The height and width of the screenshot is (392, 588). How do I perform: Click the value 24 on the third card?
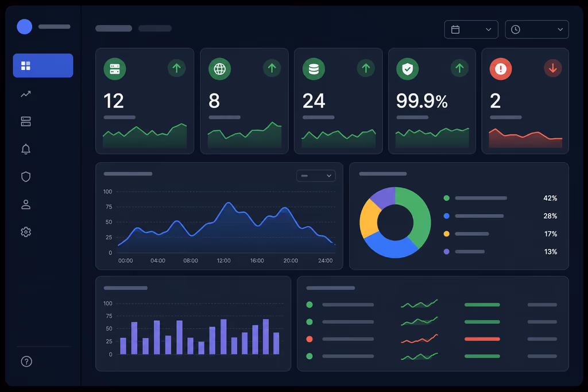[x=314, y=101]
